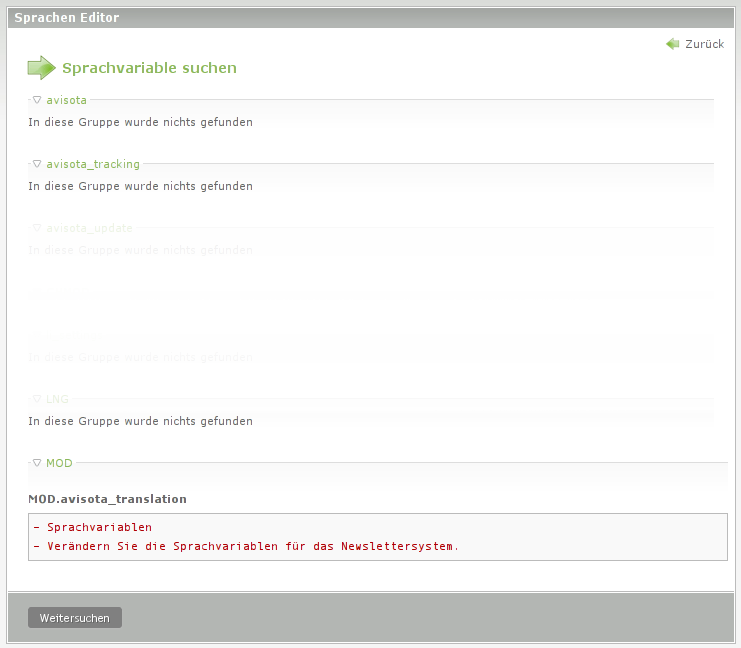Open the MOD.avisota_translation result heading

[x=107, y=498]
